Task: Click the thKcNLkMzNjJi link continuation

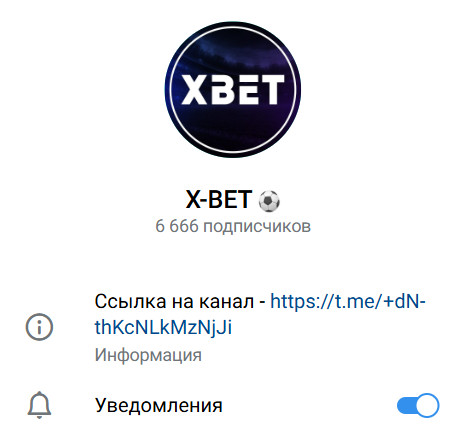Action: 163,327
